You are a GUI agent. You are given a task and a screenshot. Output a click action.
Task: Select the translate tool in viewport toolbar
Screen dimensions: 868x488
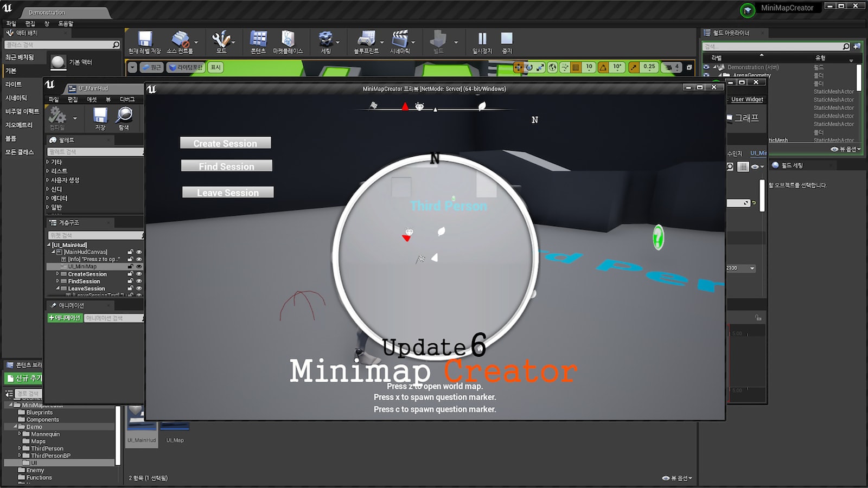click(518, 67)
